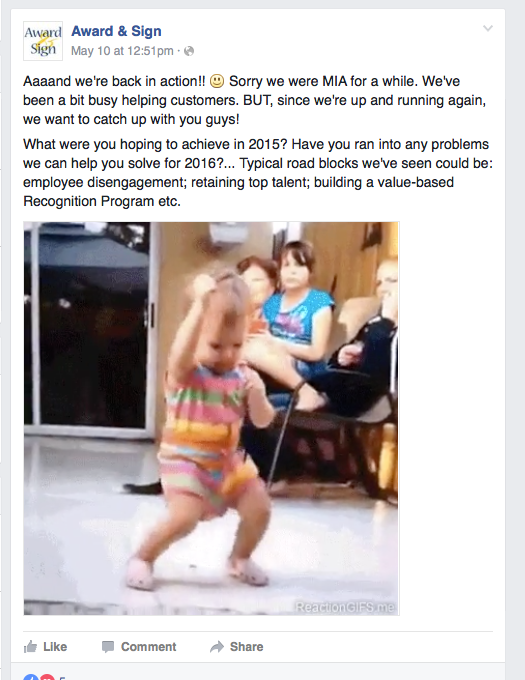Expand the post options chevron
The width and height of the screenshot is (525, 680).
tap(488, 29)
